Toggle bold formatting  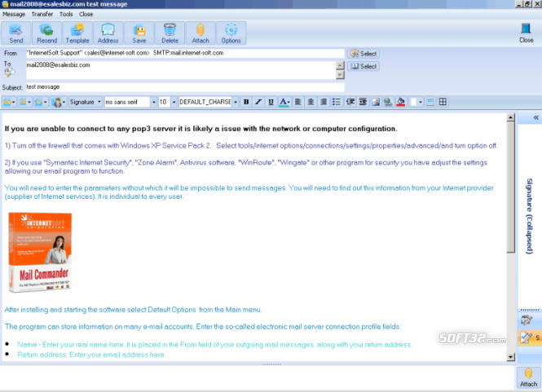click(x=246, y=102)
